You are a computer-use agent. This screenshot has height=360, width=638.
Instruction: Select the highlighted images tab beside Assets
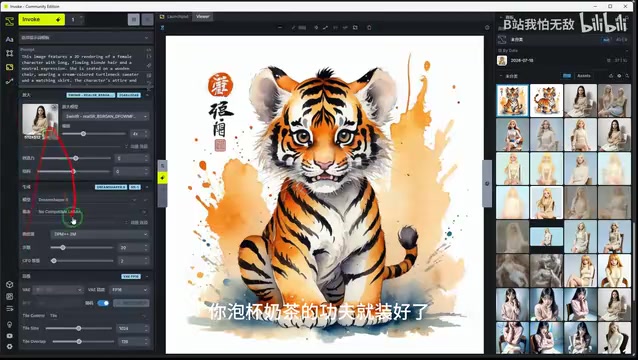[567, 76]
